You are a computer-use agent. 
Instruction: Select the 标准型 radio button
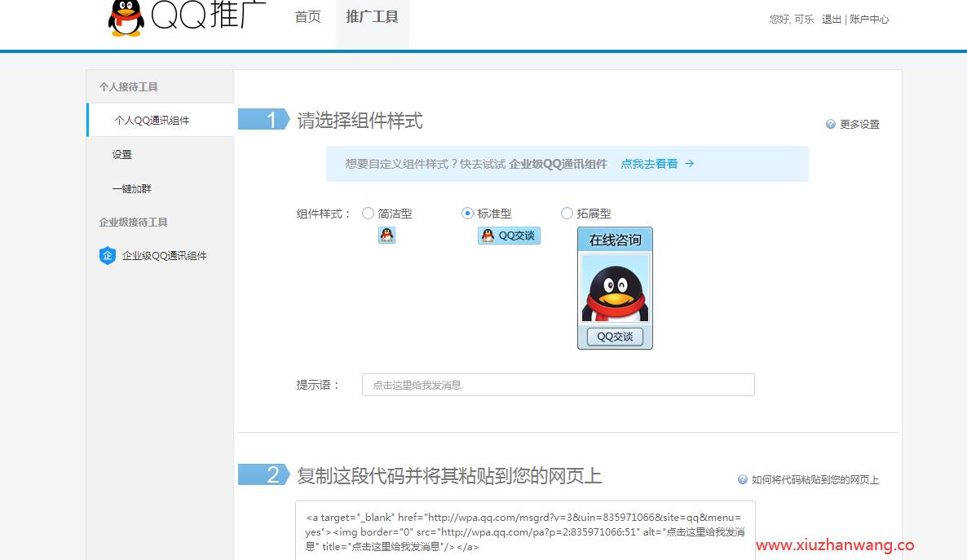click(x=467, y=214)
